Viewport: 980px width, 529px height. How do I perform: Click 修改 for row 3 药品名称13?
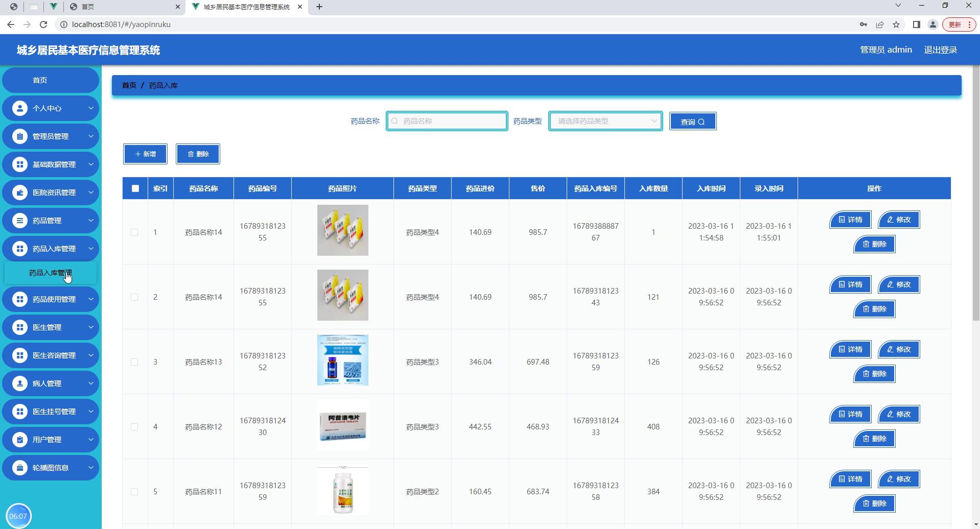899,349
